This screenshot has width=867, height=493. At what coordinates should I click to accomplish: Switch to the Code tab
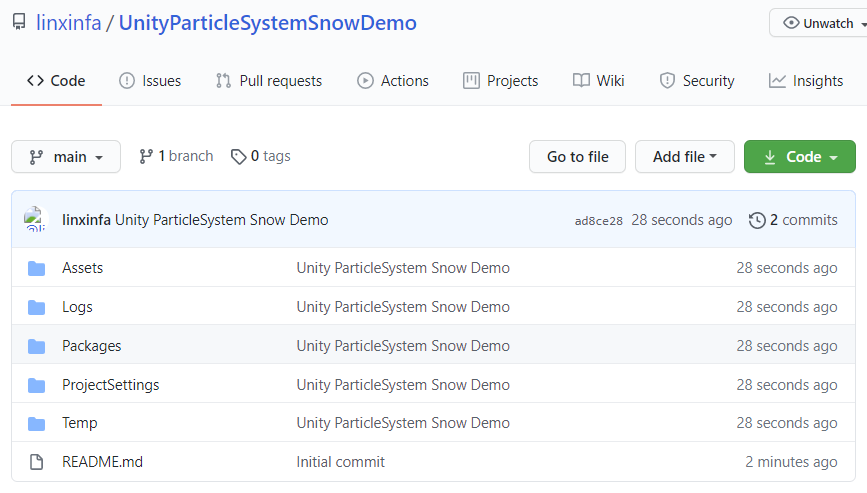56,81
